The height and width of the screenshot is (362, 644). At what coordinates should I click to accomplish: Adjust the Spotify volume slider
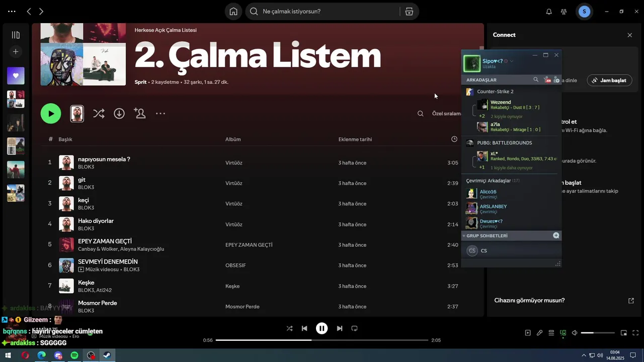pos(598,333)
